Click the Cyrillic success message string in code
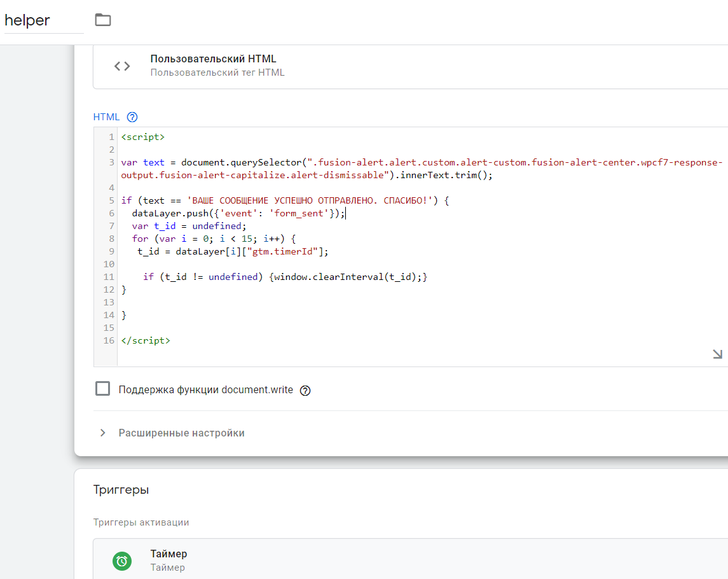Viewport: 728px width, 579px height. [x=309, y=200]
